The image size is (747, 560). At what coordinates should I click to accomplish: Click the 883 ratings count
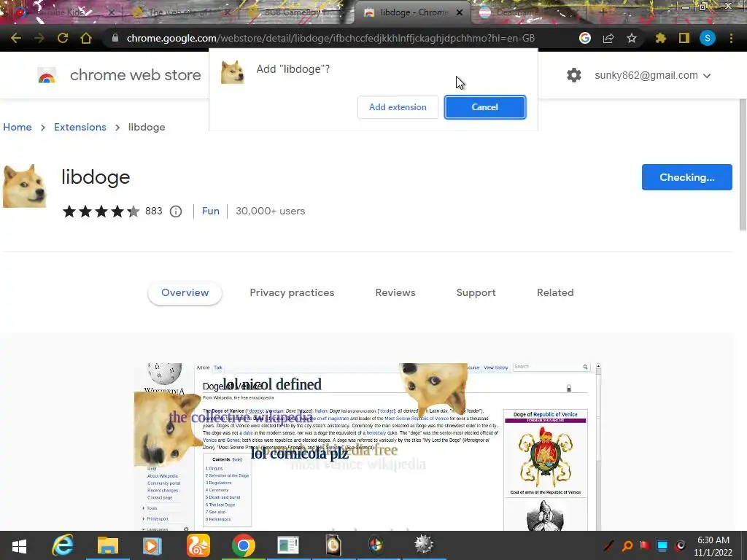coord(153,211)
